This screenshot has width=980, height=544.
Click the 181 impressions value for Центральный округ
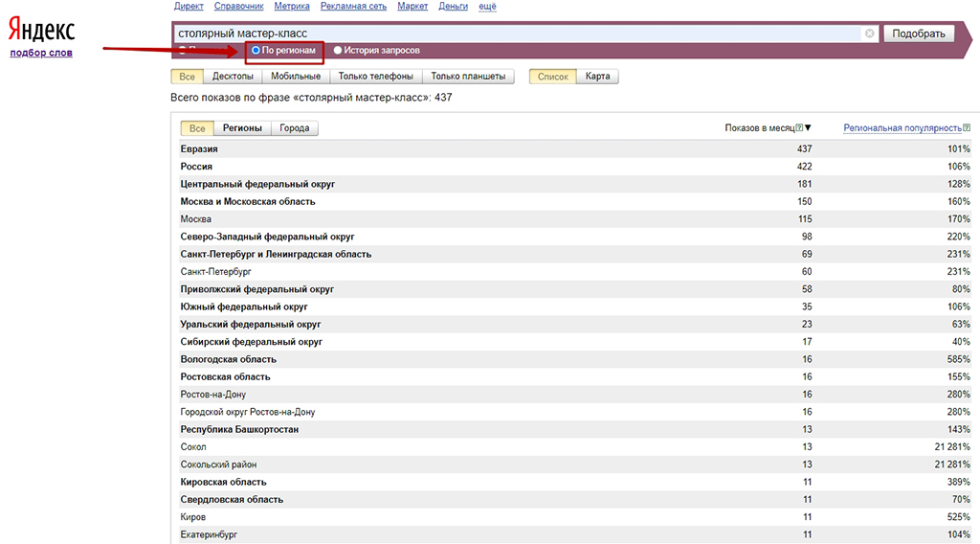coord(804,184)
